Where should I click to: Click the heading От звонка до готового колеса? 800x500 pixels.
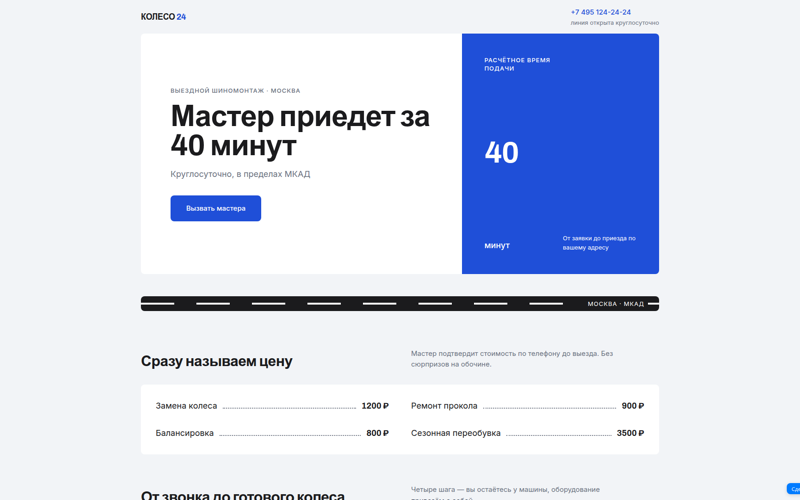pyautogui.click(x=243, y=495)
